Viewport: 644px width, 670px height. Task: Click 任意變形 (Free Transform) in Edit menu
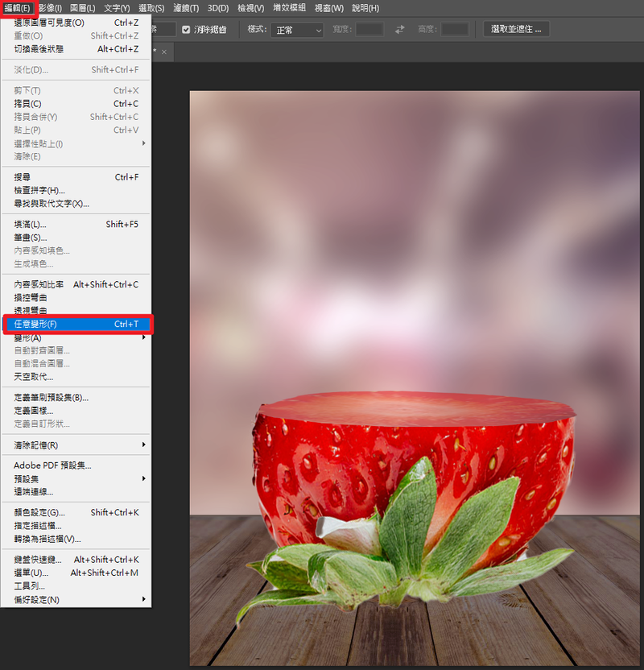click(76, 324)
